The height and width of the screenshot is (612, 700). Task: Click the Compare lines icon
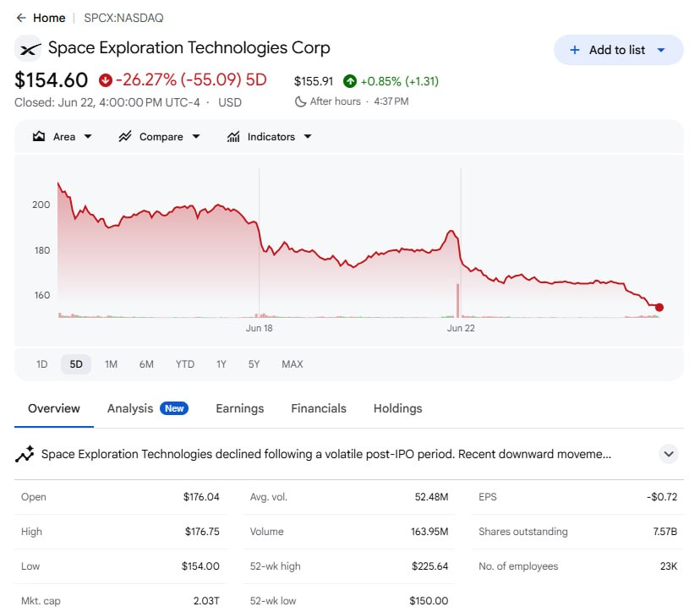pos(125,137)
